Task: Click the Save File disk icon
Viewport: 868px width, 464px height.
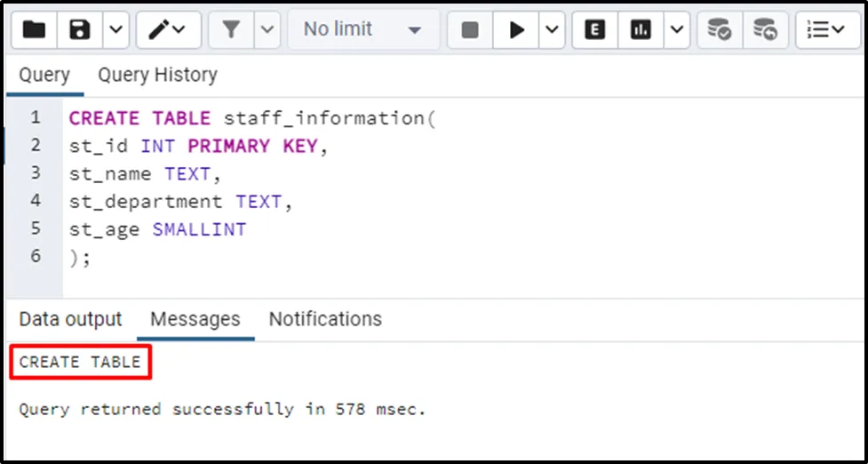Action: coord(81,30)
